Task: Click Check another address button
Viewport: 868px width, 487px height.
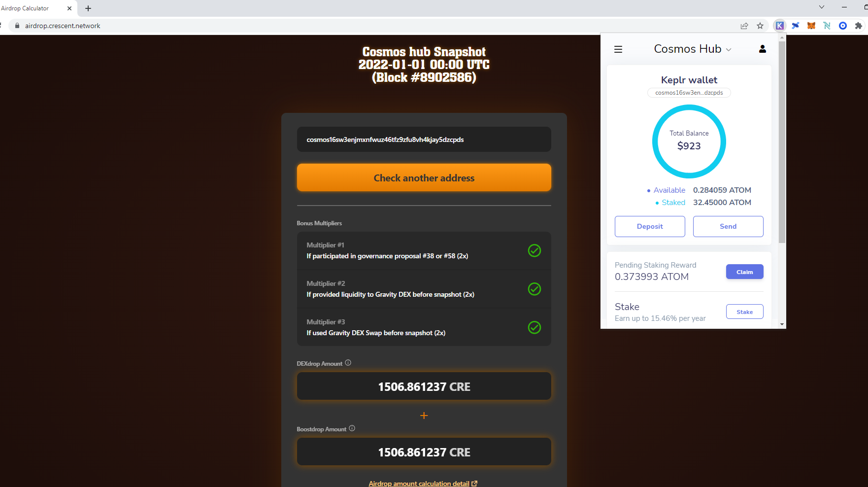Action: pos(424,177)
